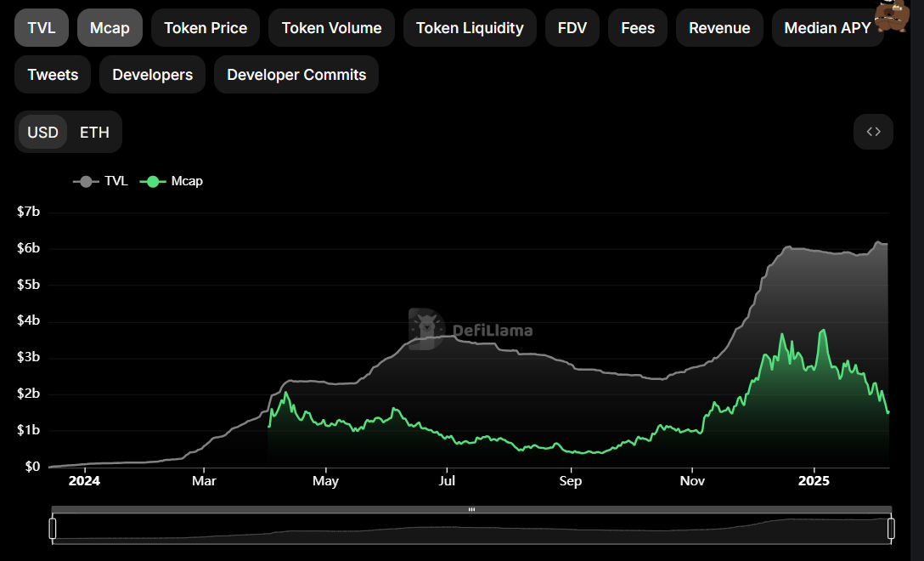Click the 2024 date axis label
Viewport: 924px width, 561px height.
84,481
